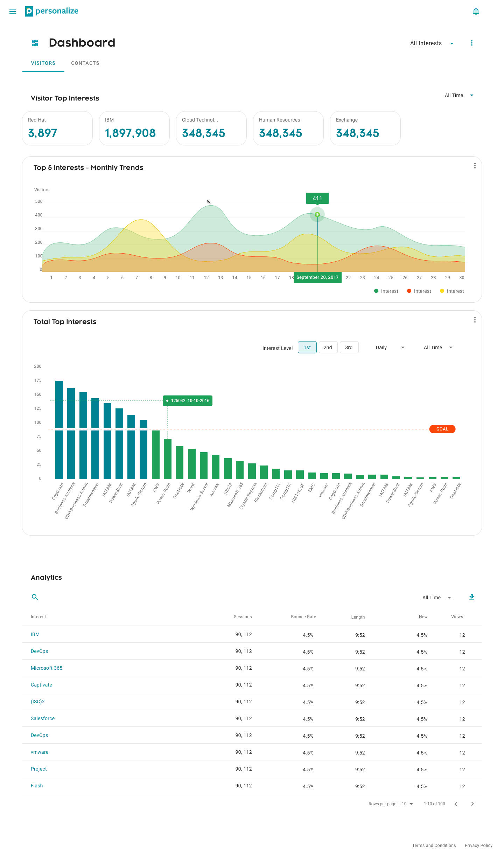
Task: Sort by Sessions column header
Action: pos(243,617)
